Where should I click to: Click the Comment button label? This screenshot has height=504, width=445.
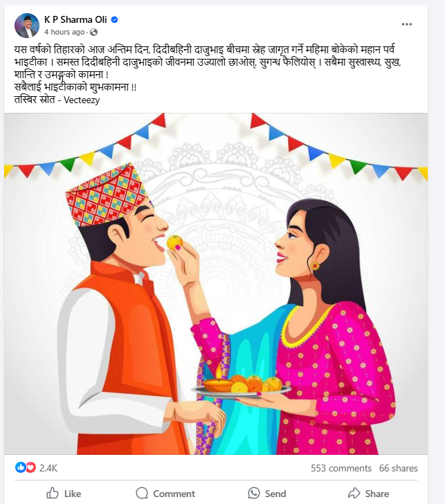(174, 494)
